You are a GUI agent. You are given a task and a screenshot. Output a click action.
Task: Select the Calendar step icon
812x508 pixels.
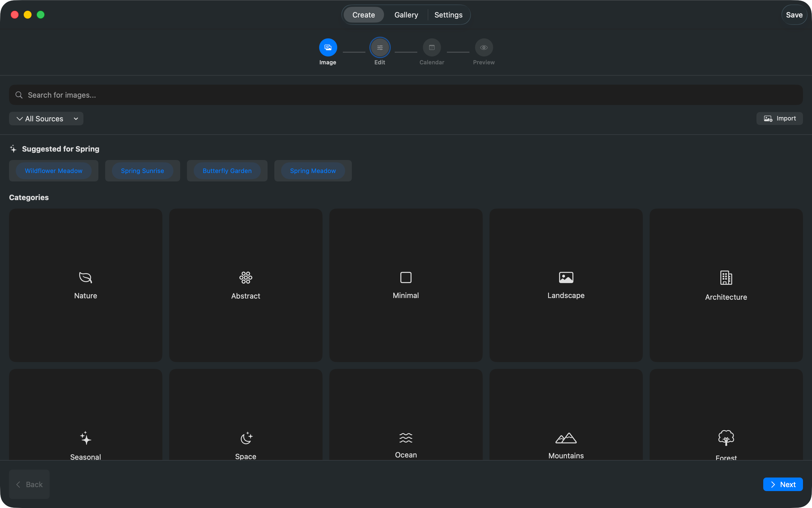(432, 47)
